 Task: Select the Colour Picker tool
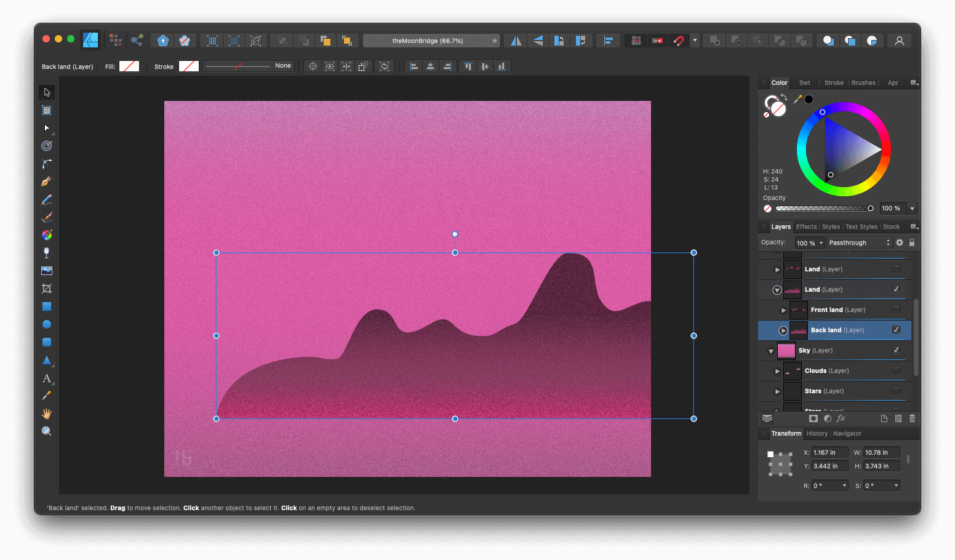coord(47,396)
